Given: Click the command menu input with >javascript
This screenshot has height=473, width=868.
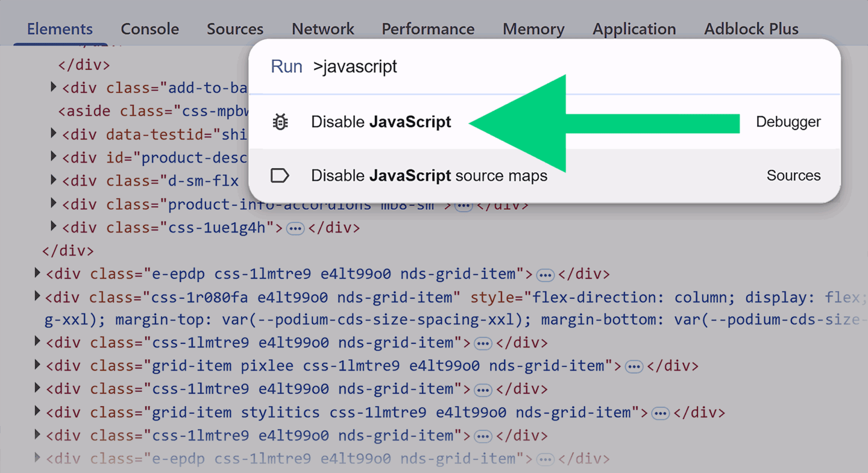Looking at the screenshot, I should 482,66.
